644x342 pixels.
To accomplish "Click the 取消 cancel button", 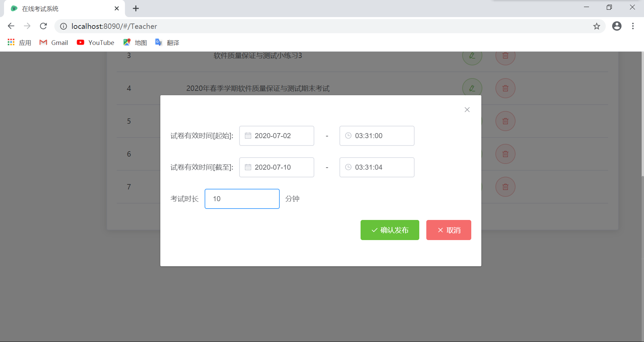I will (x=448, y=230).
